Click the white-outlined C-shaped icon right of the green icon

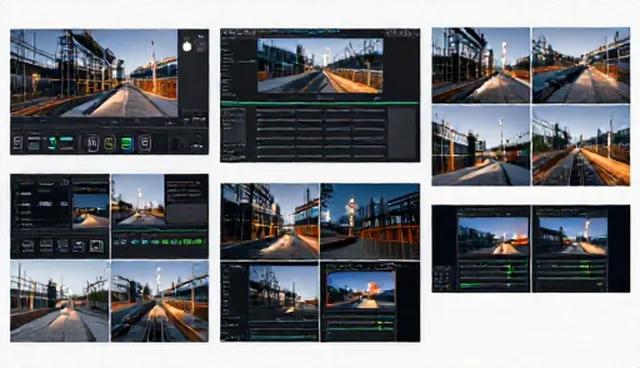[x=145, y=143]
